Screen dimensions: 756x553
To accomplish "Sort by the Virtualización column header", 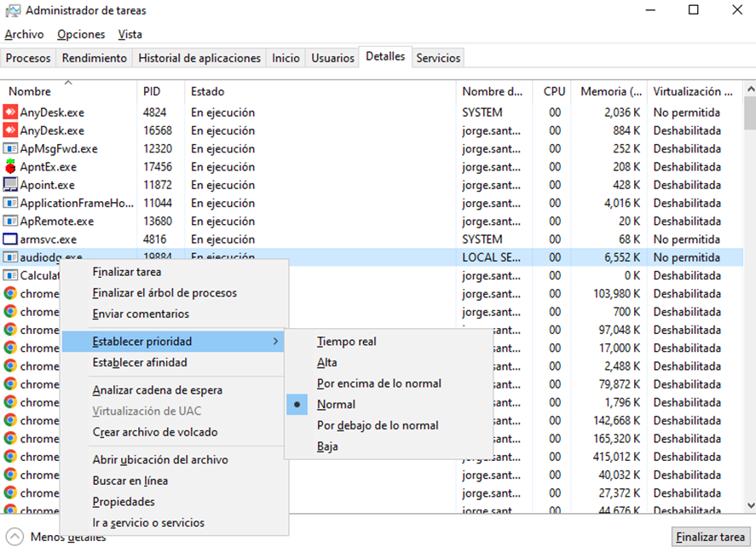I will [693, 92].
